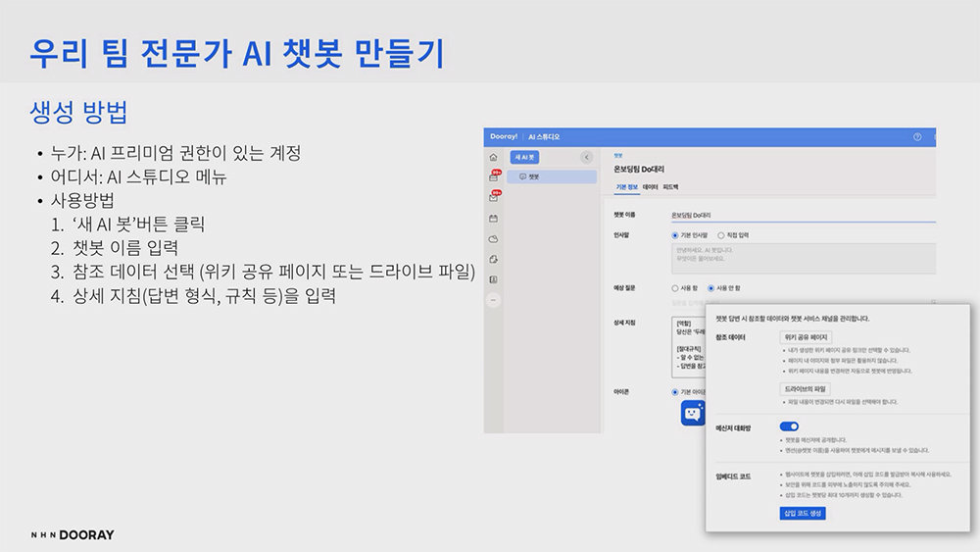Click the greeting message text area
Image resolution: width=980 pixels, height=552 pixels.
click(804, 258)
